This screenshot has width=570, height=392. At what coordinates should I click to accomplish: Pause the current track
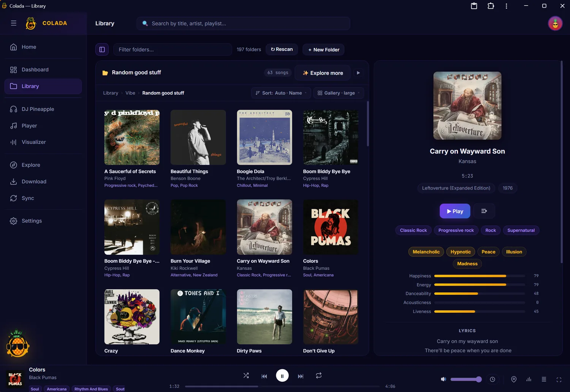click(282, 376)
